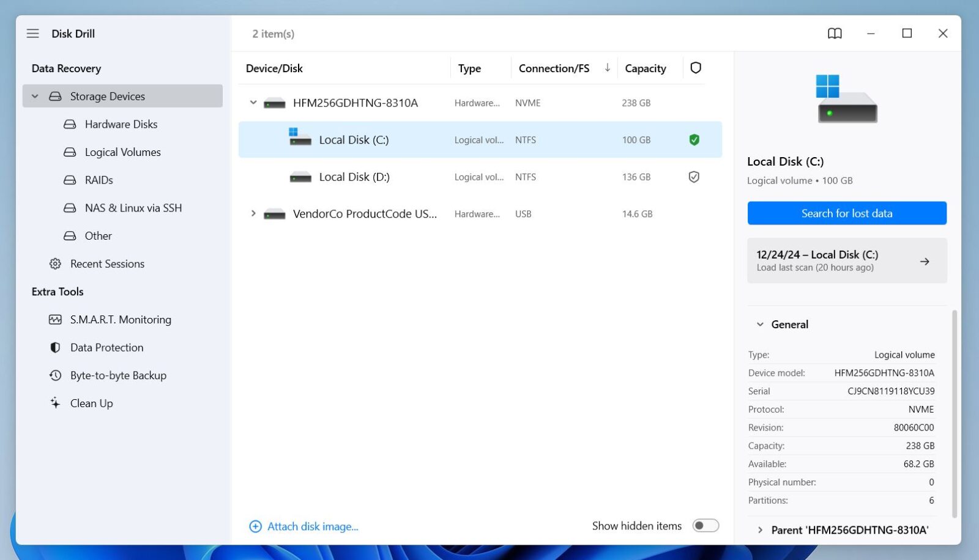Select Hardware Disks in the sidebar
This screenshot has height=560, width=979.
point(120,124)
